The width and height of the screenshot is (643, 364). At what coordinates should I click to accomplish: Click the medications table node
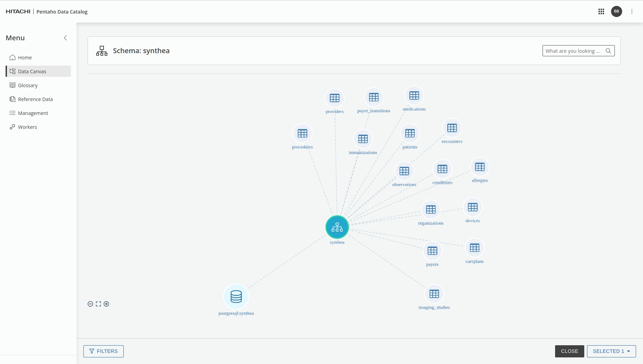(414, 96)
